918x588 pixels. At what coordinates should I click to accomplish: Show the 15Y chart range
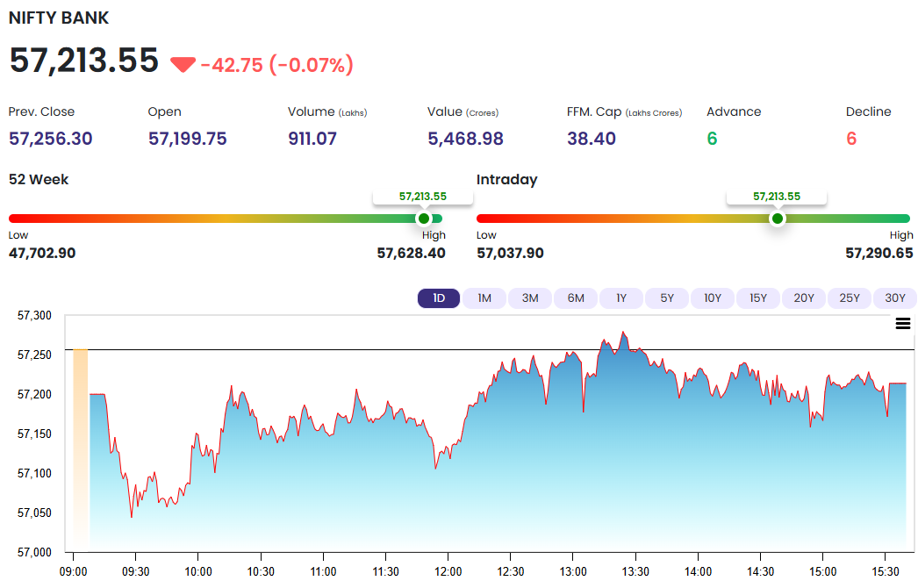click(758, 298)
